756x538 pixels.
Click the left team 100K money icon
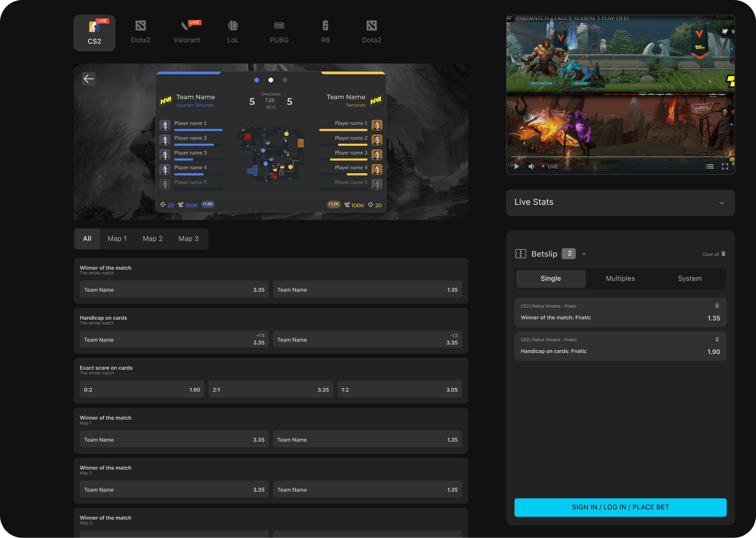point(181,205)
